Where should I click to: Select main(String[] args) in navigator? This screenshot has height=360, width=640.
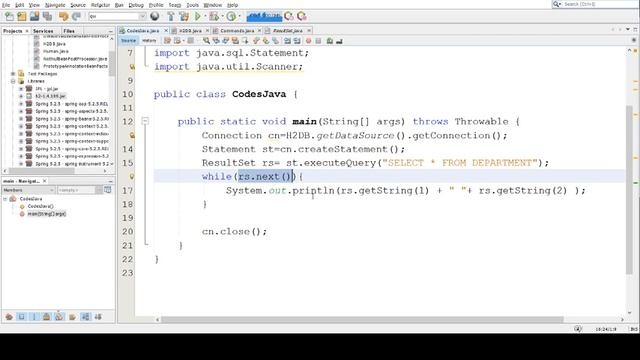coord(46,214)
